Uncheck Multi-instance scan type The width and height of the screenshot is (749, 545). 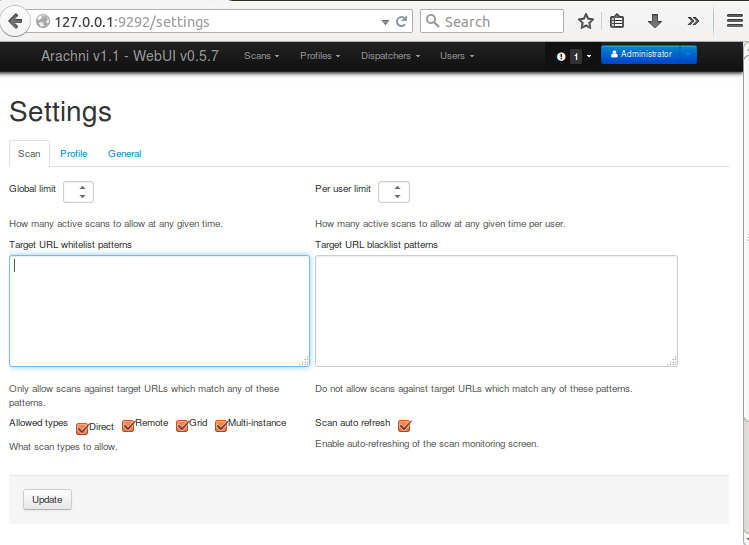[221, 425]
